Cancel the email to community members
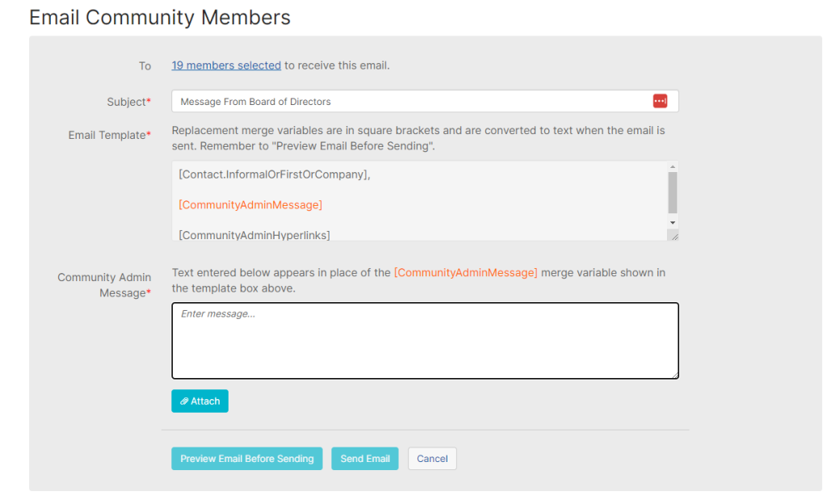The image size is (827, 504). point(432,459)
